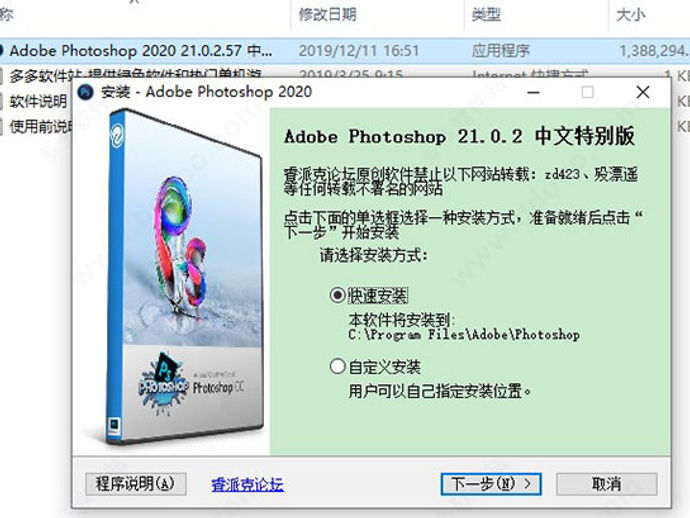Select the 软件说明 file

point(38,101)
